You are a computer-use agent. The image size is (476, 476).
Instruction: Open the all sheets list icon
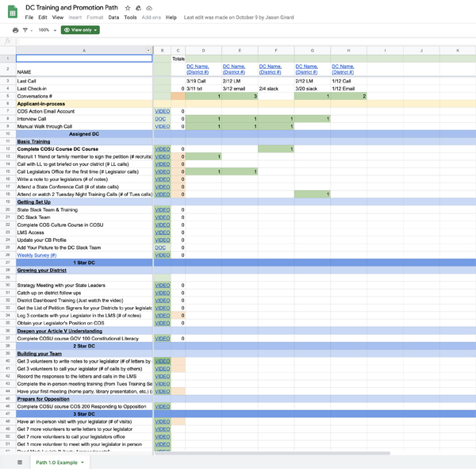tap(20, 462)
